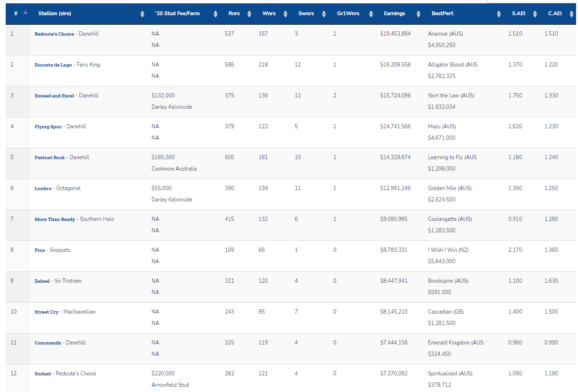Open Encosta de Lago stallion page
578x392 pixels.
point(53,65)
